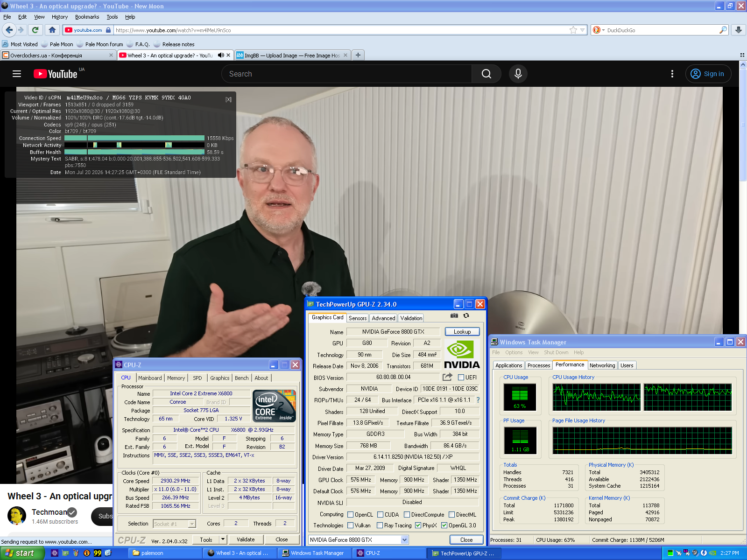
Task: Toggle Ray Tracing checkbox
Action: 380,525
